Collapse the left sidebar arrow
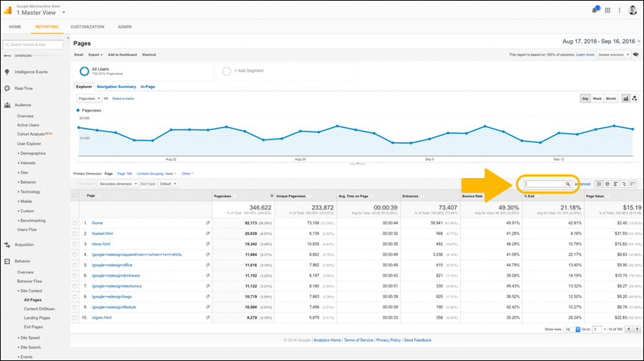The height and width of the screenshot is (361, 644). (x=68, y=38)
